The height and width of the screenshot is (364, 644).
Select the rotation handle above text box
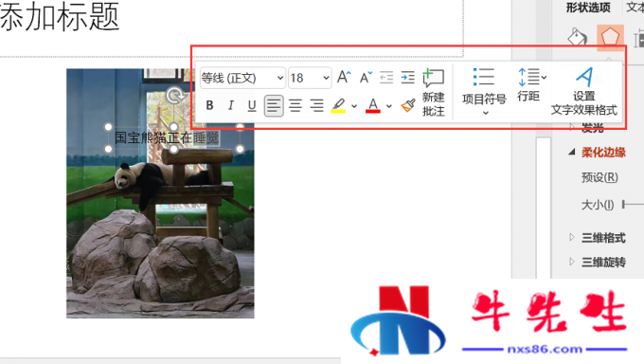point(174,96)
